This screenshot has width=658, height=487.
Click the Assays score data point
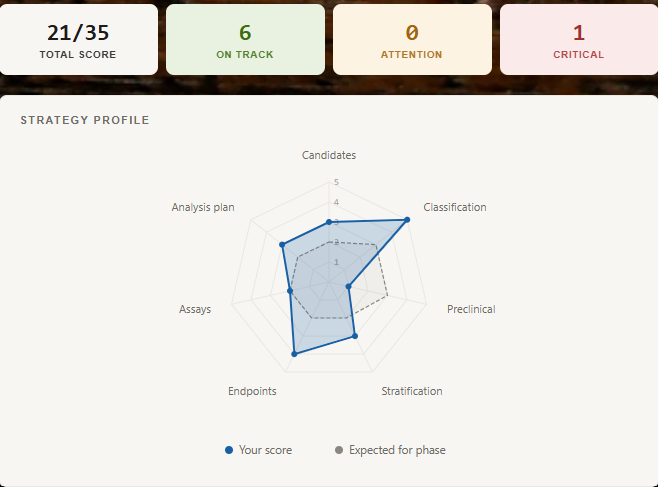(x=290, y=291)
